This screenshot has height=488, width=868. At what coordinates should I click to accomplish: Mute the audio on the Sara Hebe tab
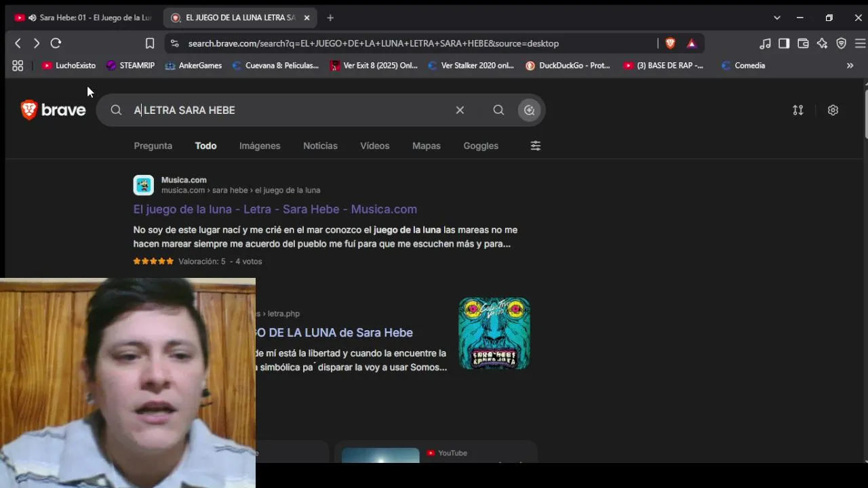tap(32, 18)
